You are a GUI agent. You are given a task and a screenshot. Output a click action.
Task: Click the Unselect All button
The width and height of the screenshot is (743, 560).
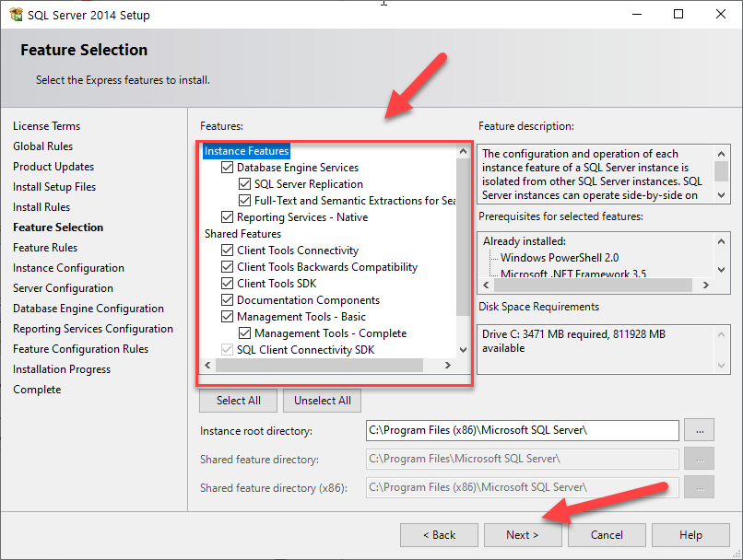coord(323,401)
